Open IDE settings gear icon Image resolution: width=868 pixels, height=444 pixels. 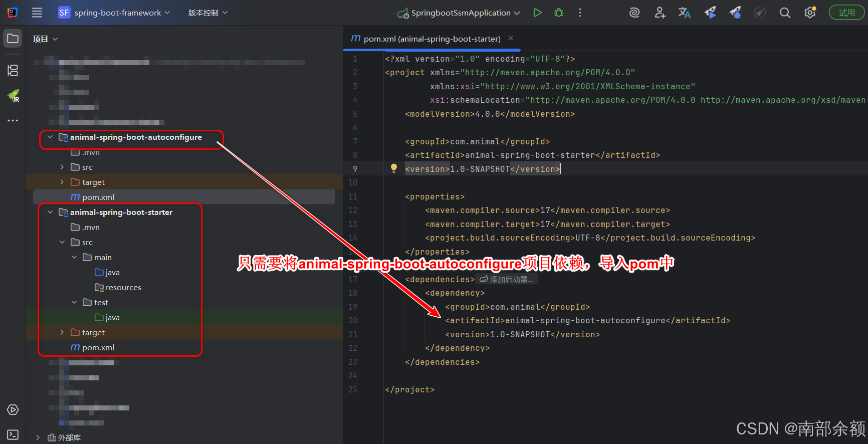[x=810, y=13]
